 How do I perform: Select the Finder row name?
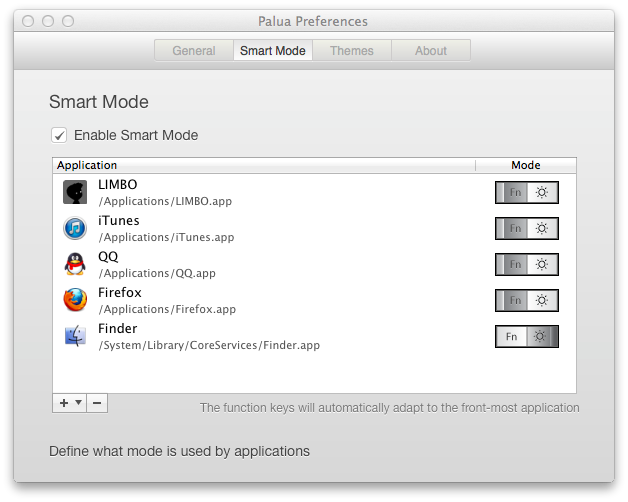[118, 329]
